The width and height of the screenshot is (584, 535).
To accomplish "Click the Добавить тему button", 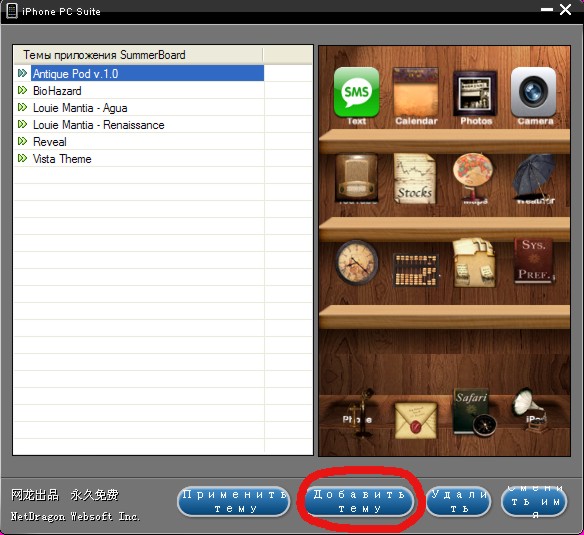I will click(359, 501).
